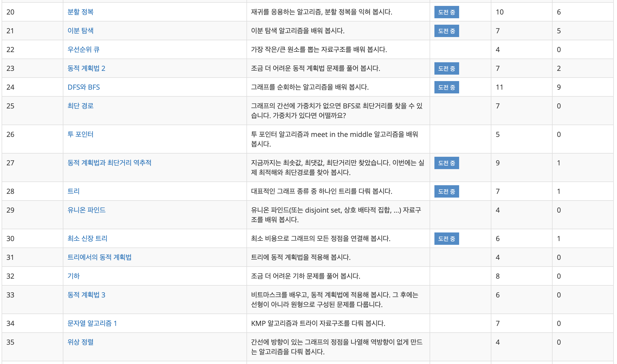Click the 최단 경로 link
617x364 pixels.
click(80, 106)
